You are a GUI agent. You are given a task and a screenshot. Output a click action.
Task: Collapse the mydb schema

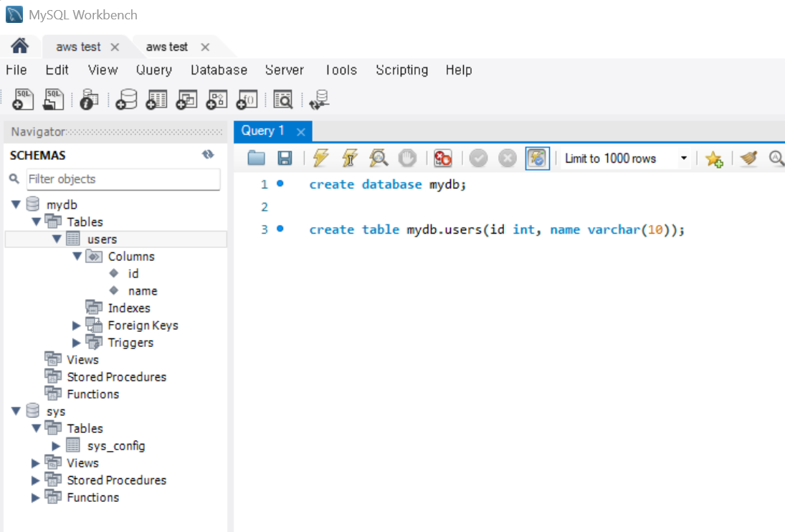click(16, 204)
